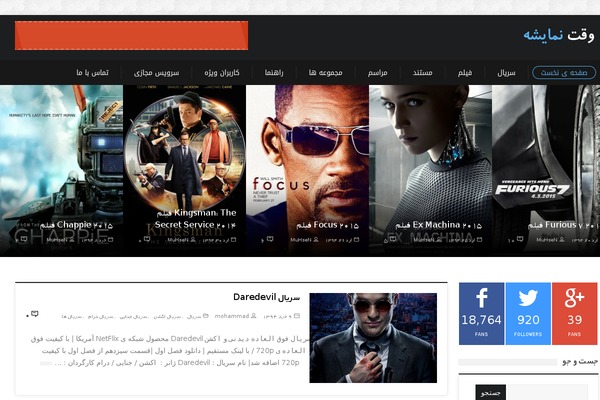Open the Kingsman movie poster

click(184, 170)
